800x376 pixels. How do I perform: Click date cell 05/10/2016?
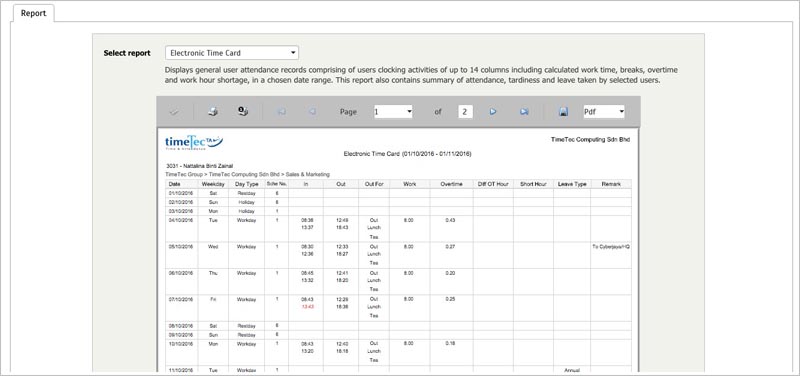tap(181, 246)
